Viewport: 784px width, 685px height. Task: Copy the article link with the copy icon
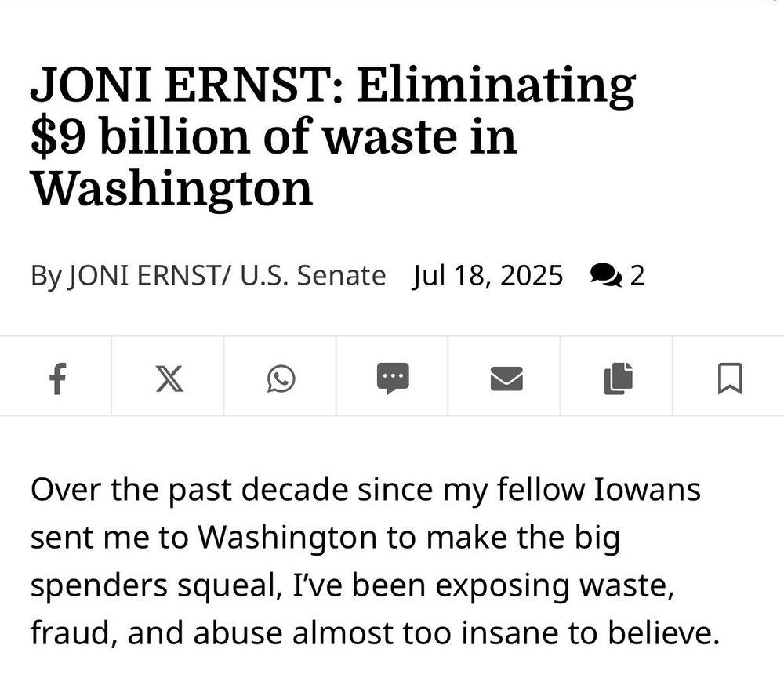[x=619, y=379]
